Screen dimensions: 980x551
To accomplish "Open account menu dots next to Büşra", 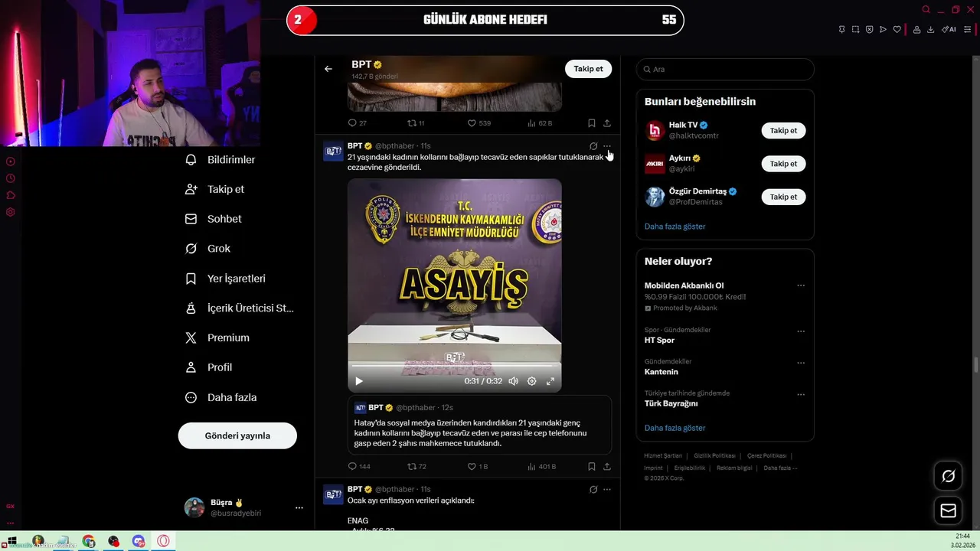I will [299, 507].
